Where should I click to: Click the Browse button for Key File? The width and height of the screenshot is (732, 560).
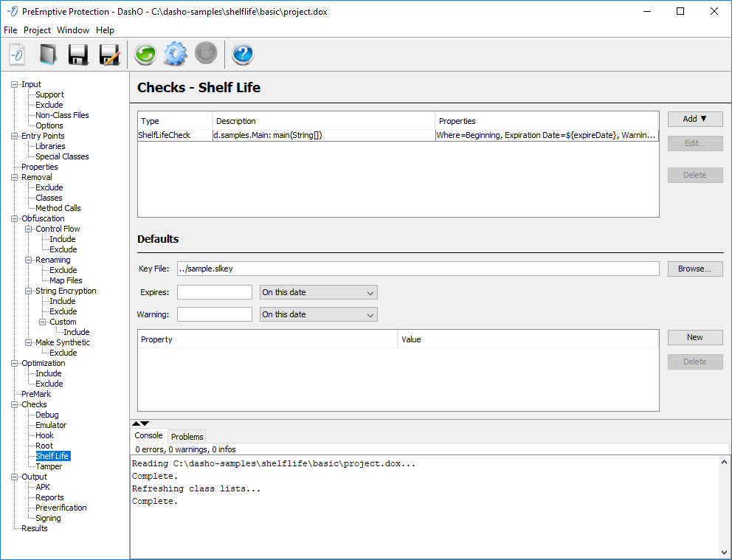[x=694, y=269]
